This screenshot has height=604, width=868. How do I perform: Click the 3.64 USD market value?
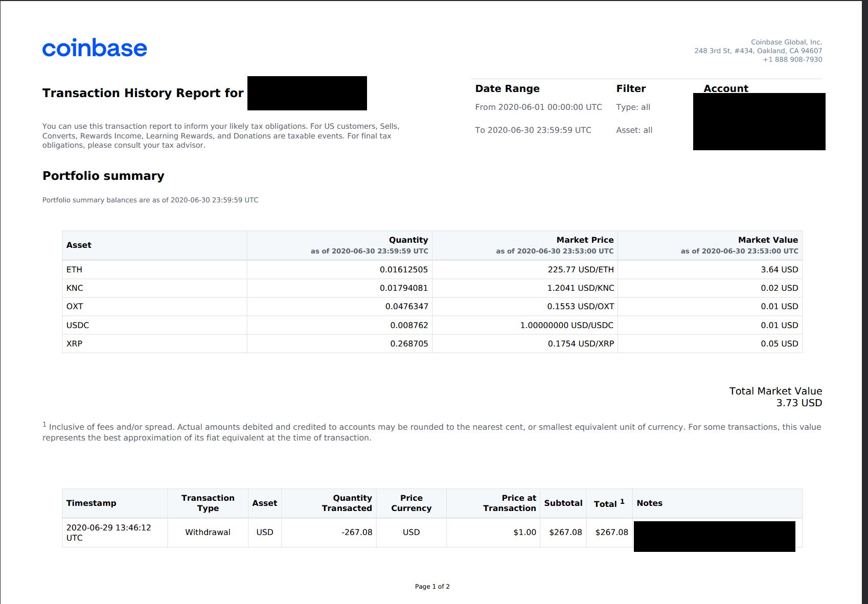[x=779, y=270]
